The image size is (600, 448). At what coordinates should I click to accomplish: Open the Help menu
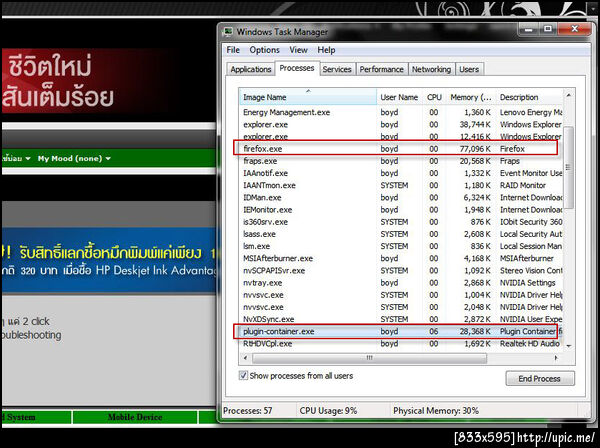point(326,50)
